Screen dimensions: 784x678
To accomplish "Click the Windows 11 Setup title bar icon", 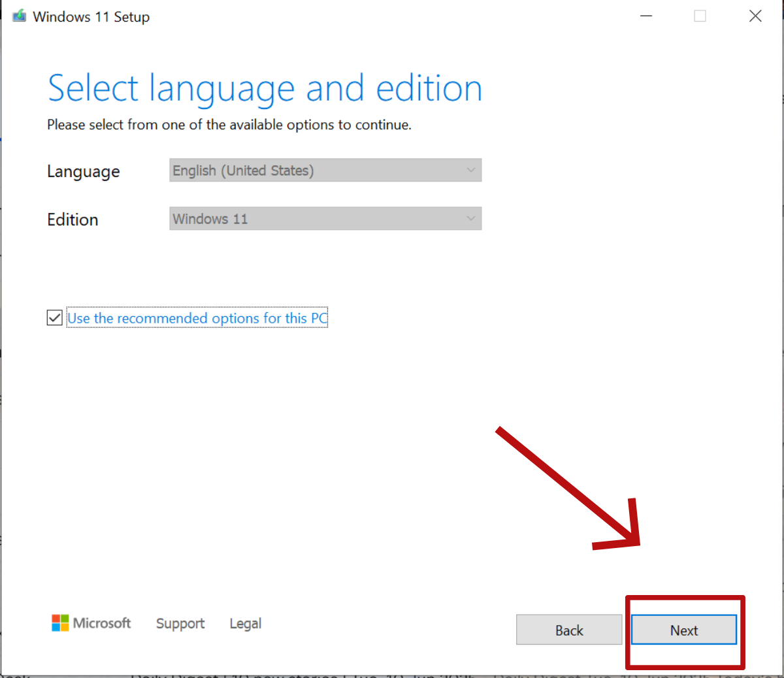I will 19,16.
